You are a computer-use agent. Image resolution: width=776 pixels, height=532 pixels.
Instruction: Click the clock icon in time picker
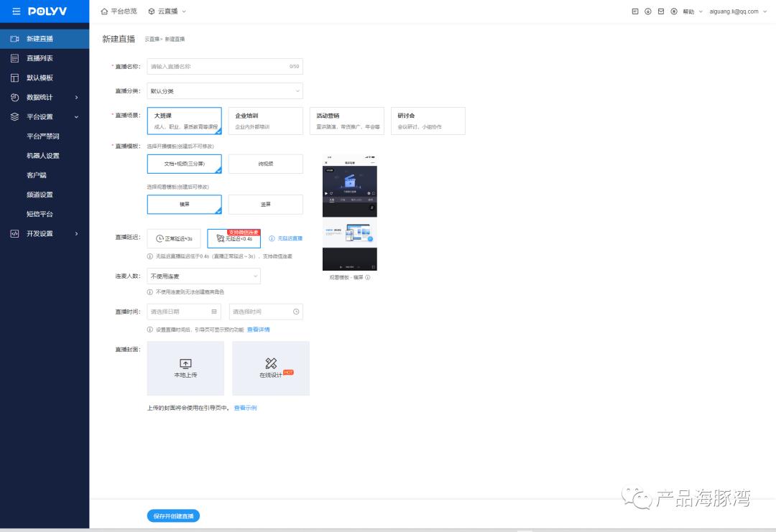click(x=296, y=312)
